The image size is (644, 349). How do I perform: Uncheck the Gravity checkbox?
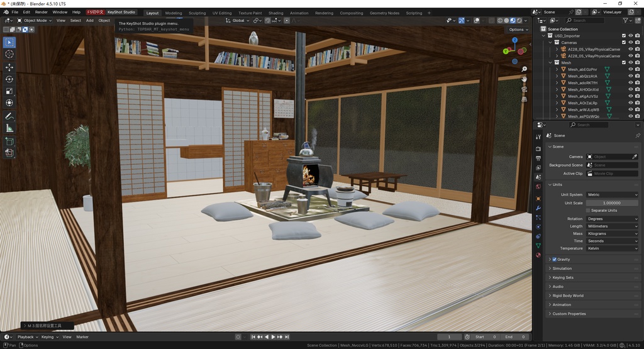[x=555, y=260]
